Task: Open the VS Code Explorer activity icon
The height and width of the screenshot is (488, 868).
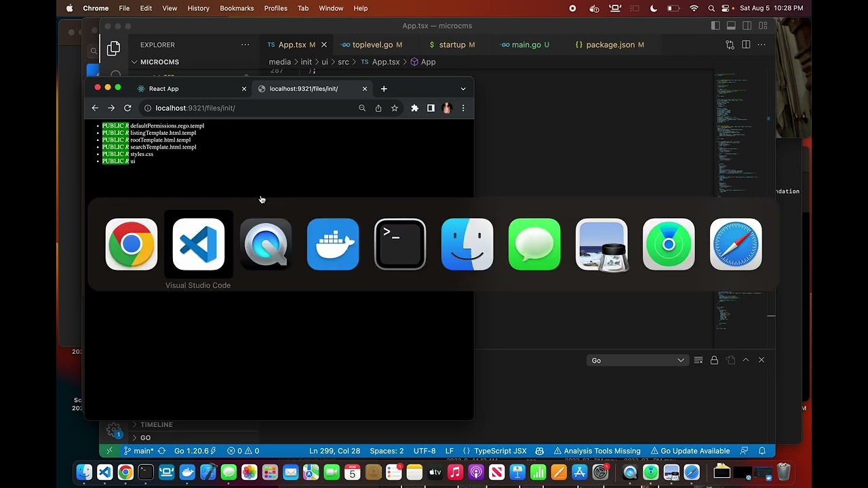Action: [x=114, y=48]
